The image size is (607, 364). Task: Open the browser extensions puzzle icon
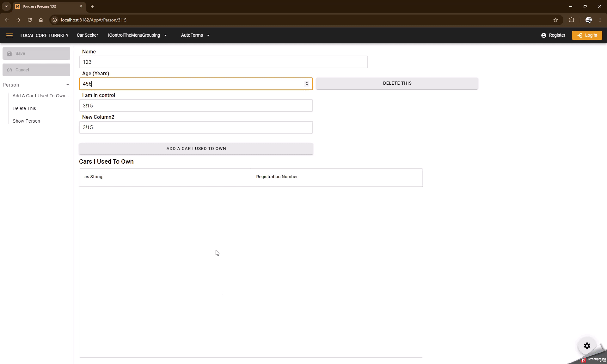click(572, 20)
